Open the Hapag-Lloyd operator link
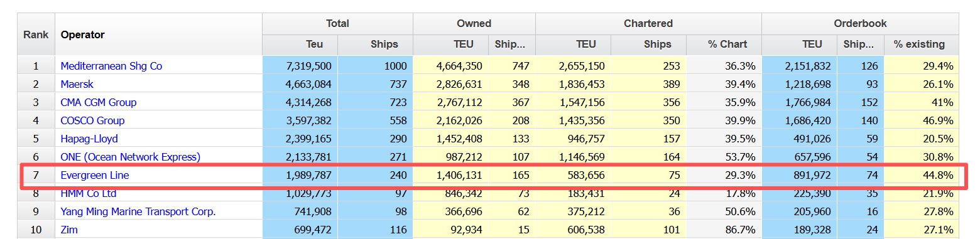 [x=89, y=139]
